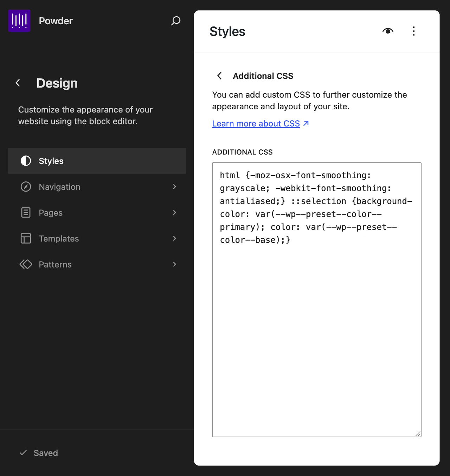Viewport: 450px width, 476px height.
Task: Click the Styles half-circle icon
Action: point(26,161)
